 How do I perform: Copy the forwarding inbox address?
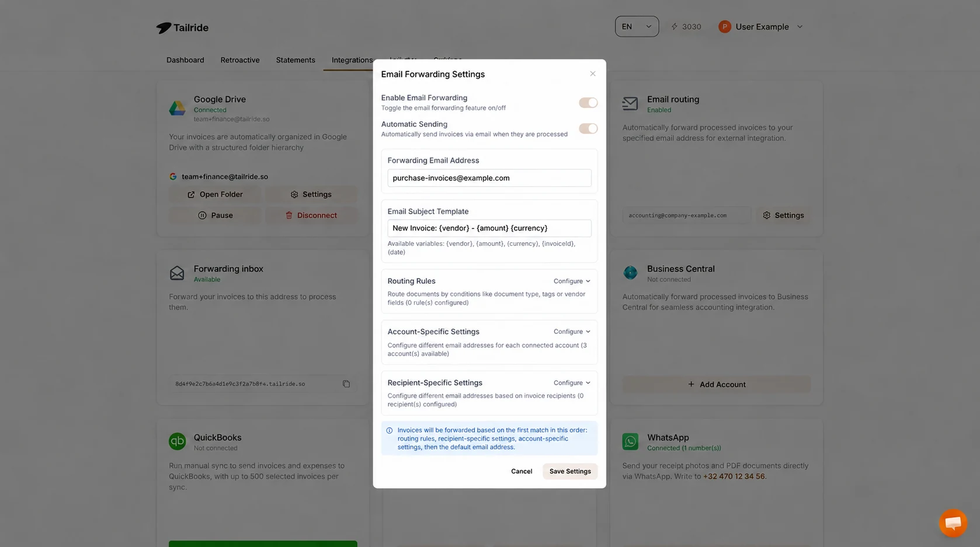346,384
